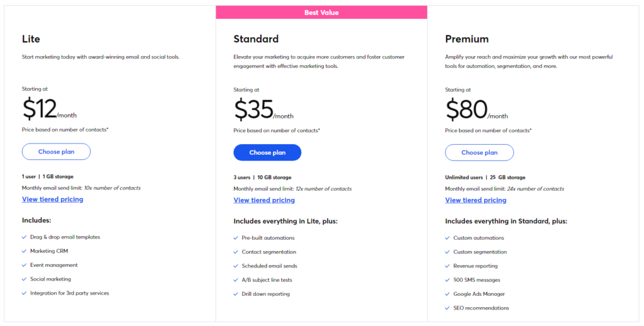The image size is (644, 326).
Task: Click the Contact segmentation feature
Action: tap(269, 252)
